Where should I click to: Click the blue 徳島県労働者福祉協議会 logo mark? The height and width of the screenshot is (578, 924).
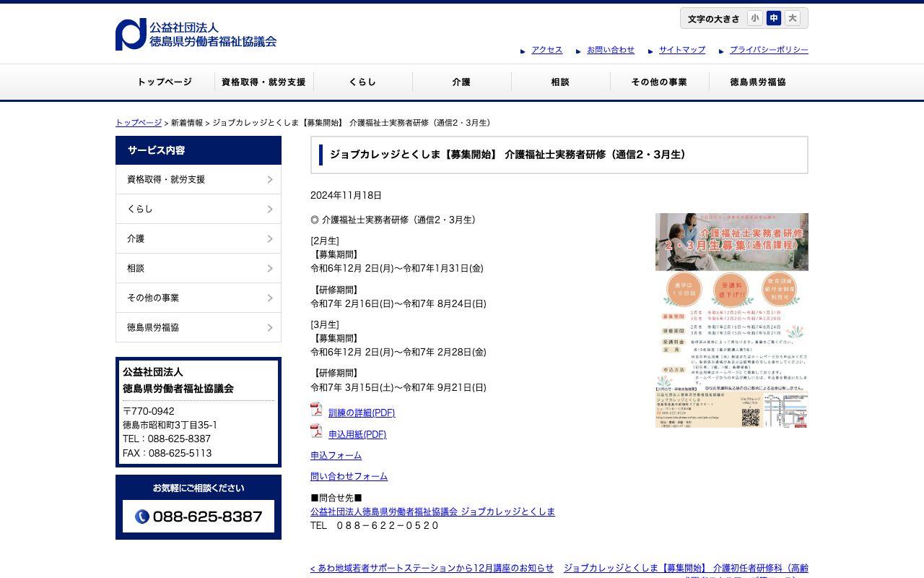click(128, 33)
